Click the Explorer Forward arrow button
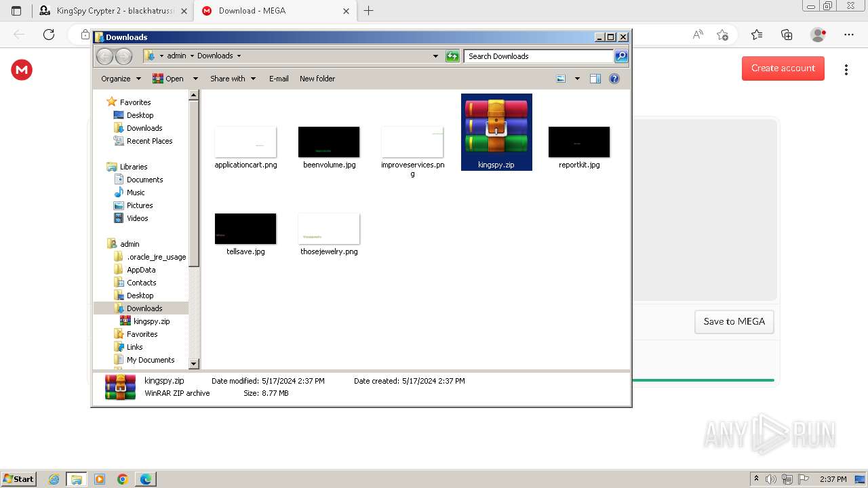The height and width of the screenshot is (488, 868). (123, 56)
